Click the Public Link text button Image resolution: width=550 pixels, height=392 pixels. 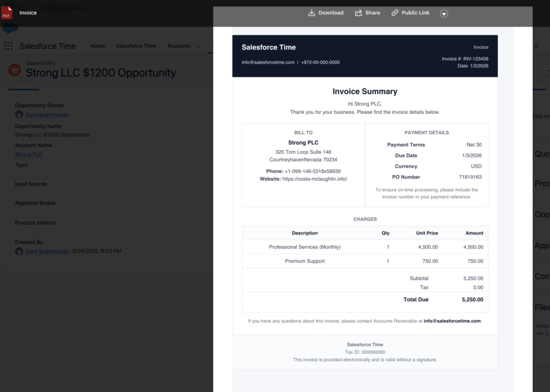click(415, 13)
